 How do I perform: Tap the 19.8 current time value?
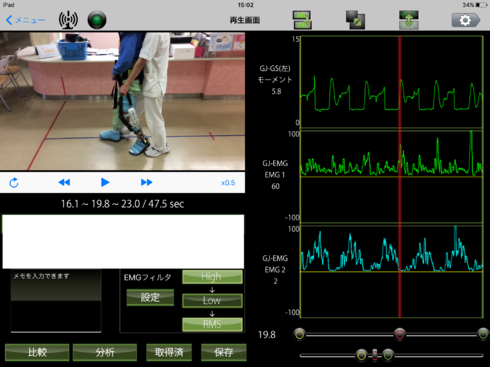(x=267, y=335)
